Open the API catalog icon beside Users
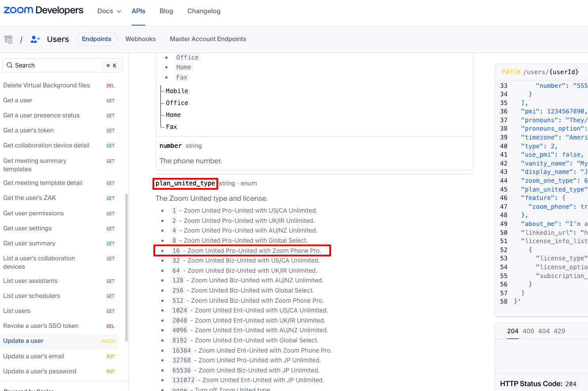 tap(8, 39)
